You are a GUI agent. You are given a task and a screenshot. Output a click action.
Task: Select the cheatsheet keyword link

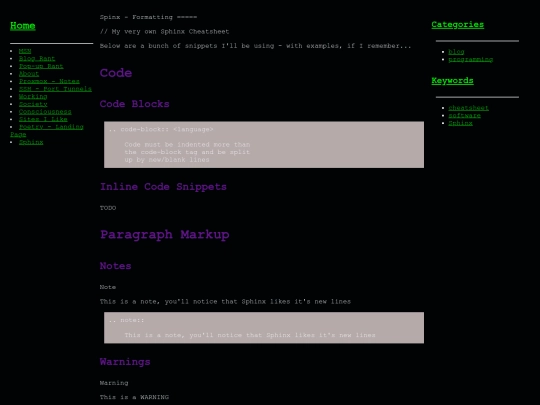(x=468, y=108)
